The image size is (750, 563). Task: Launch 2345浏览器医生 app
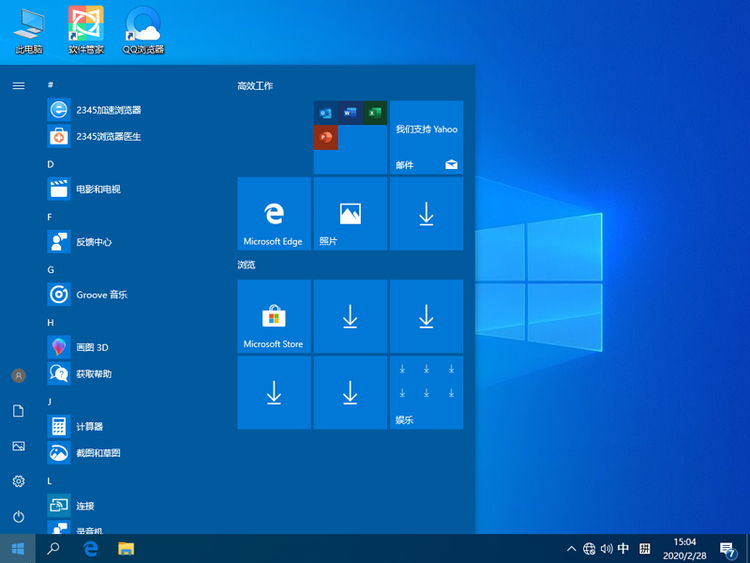pos(108,136)
